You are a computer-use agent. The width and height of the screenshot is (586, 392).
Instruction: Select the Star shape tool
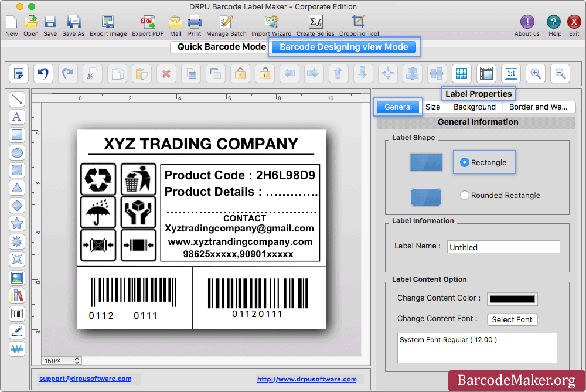click(x=17, y=223)
